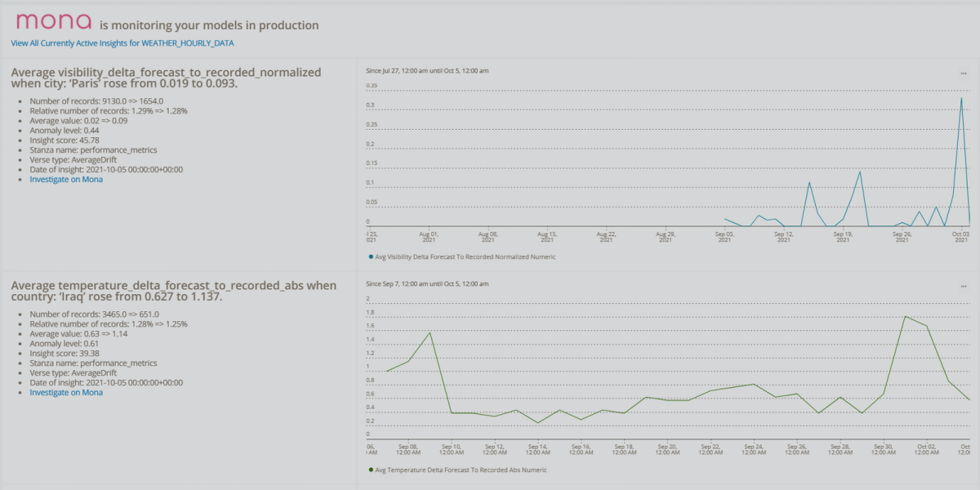The image size is (980, 490).
Task: Click the Sep 09 peak on temperature chart
Action: click(x=430, y=332)
